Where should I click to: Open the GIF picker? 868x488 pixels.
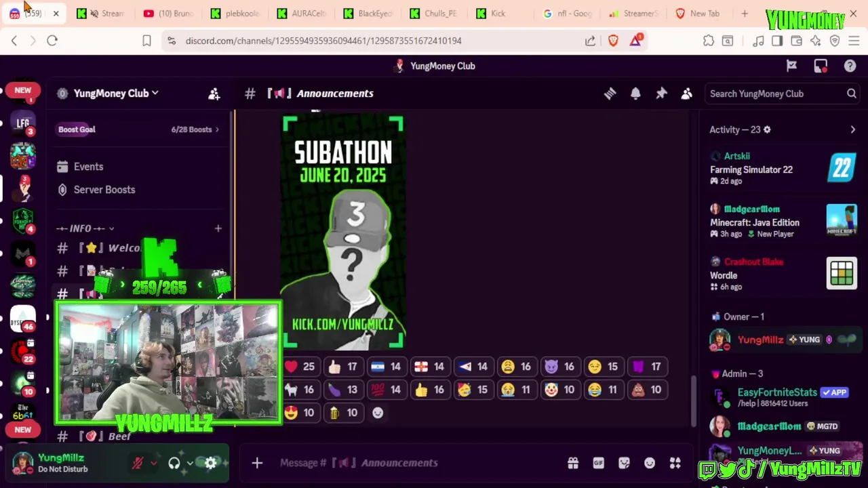[x=599, y=463]
